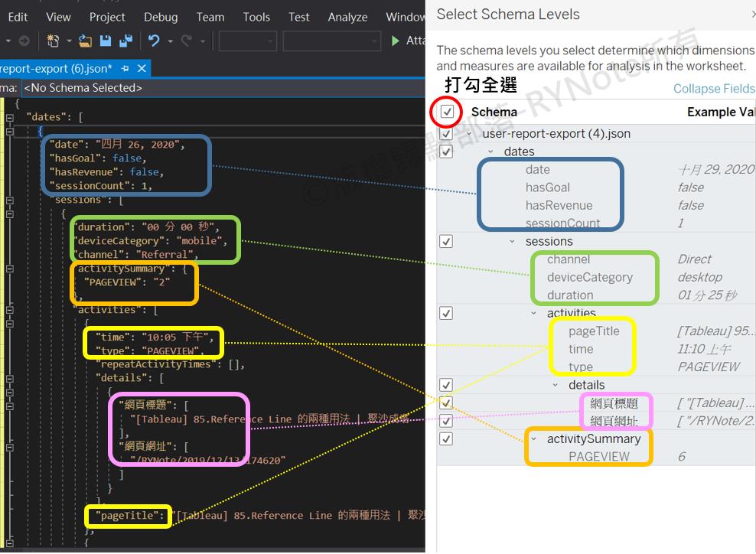Toggle the master Schema select-all checkbox
Screen dimensions: 756x554
pos(445,112)
